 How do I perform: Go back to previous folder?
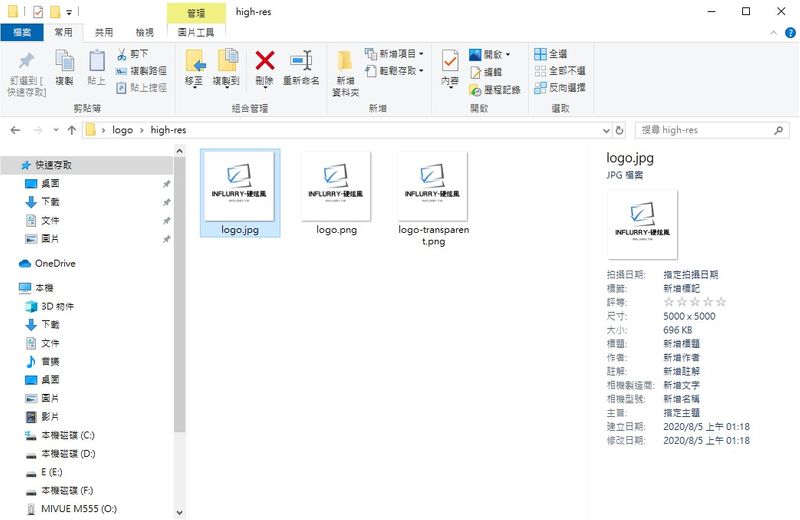(x=15, y=130)
